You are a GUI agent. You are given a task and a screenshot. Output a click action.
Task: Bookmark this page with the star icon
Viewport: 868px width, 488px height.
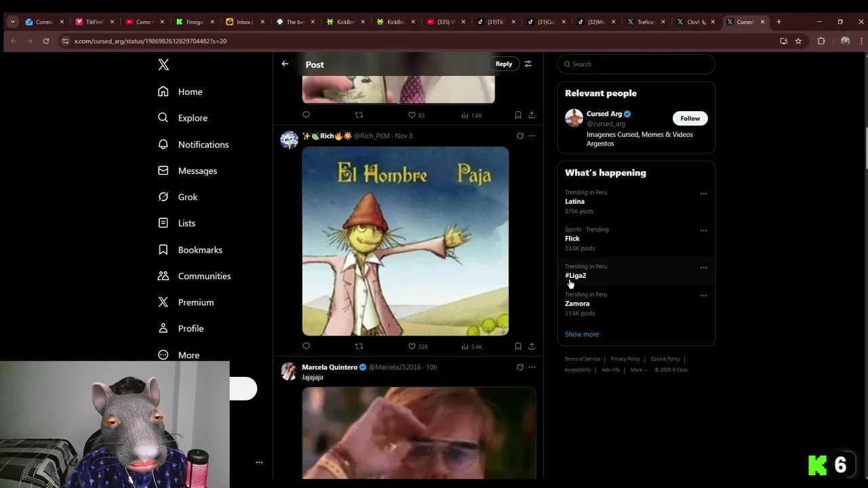click(798, 41)
